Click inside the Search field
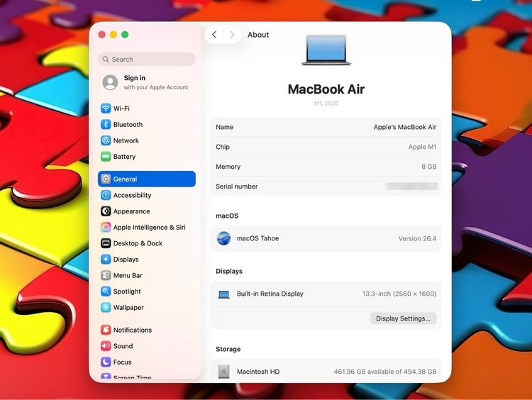 coord(147,59)
